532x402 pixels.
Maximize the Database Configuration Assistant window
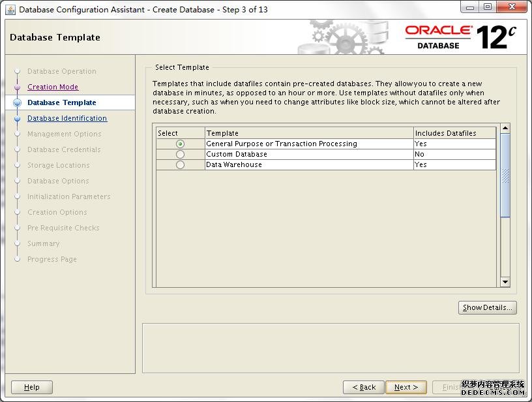click(x=487, y=8)
